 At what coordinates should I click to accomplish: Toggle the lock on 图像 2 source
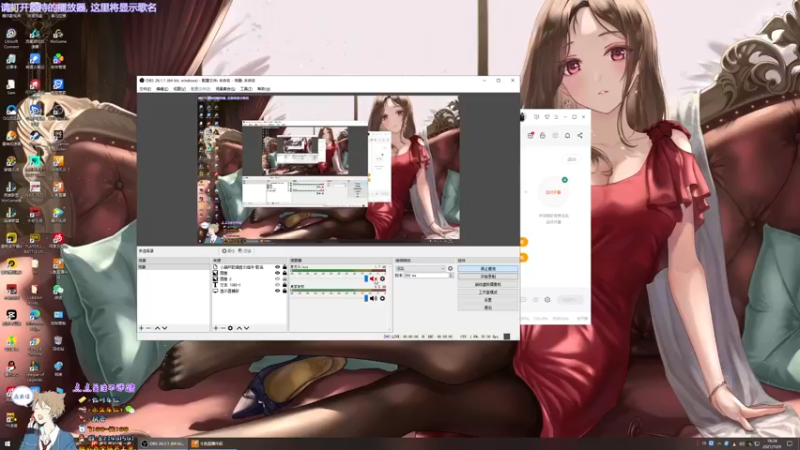coord(284,279)
